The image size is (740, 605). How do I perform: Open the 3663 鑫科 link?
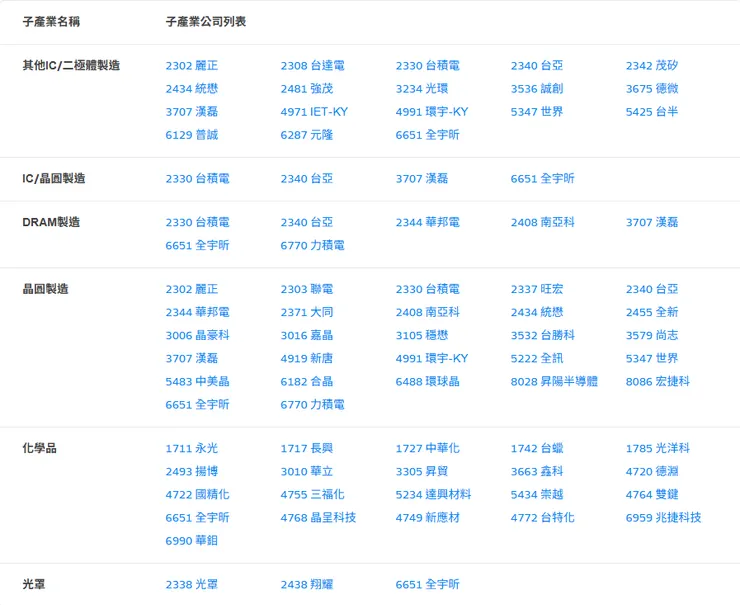pos(537,471)
